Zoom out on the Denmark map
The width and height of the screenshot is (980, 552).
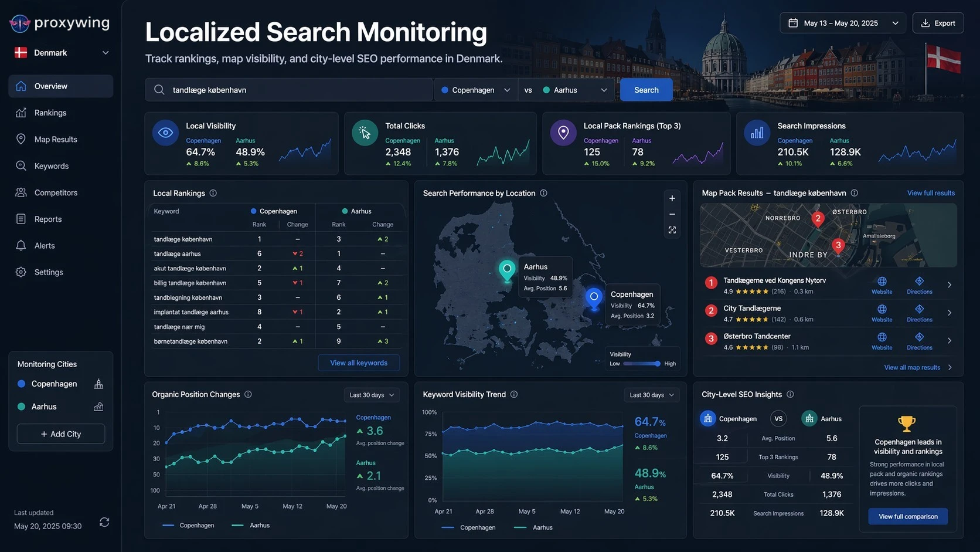672,214
